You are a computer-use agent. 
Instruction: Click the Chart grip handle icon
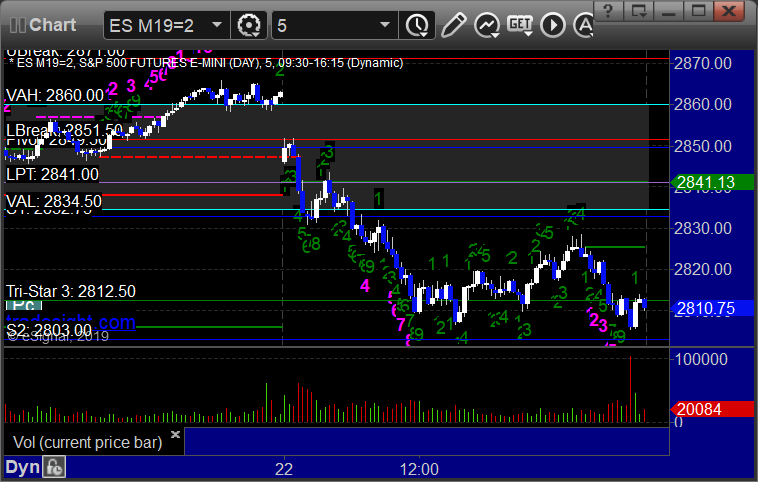click(17, 25)
